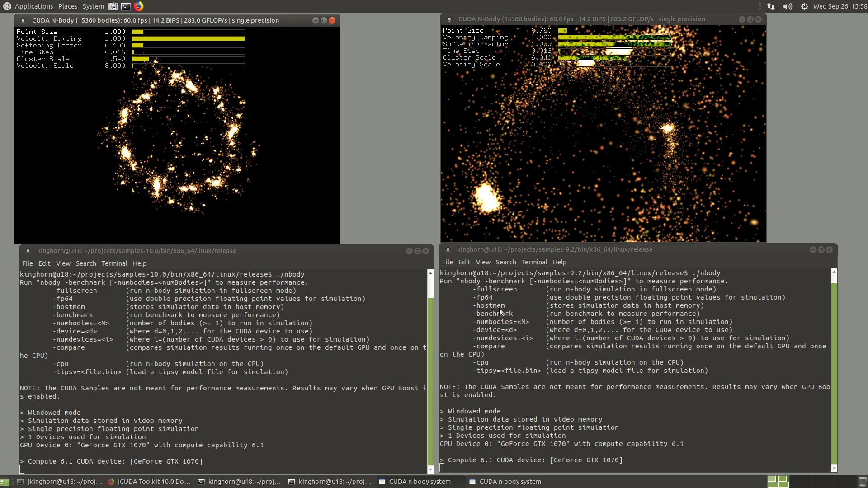Open the Search menu in samples-10.0 terminal
Viewport: 868px width, 488px height.
click(86, 263)
